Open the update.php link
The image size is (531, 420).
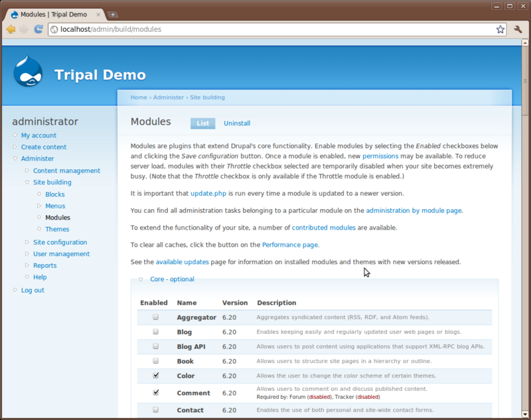point(208,194)
